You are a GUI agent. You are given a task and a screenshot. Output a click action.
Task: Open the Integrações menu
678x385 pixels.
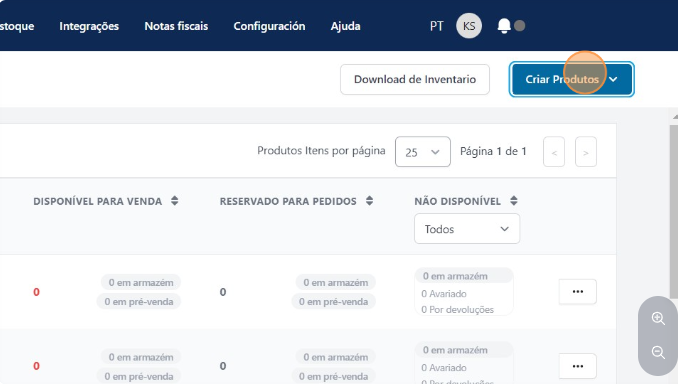coord(89,26)
